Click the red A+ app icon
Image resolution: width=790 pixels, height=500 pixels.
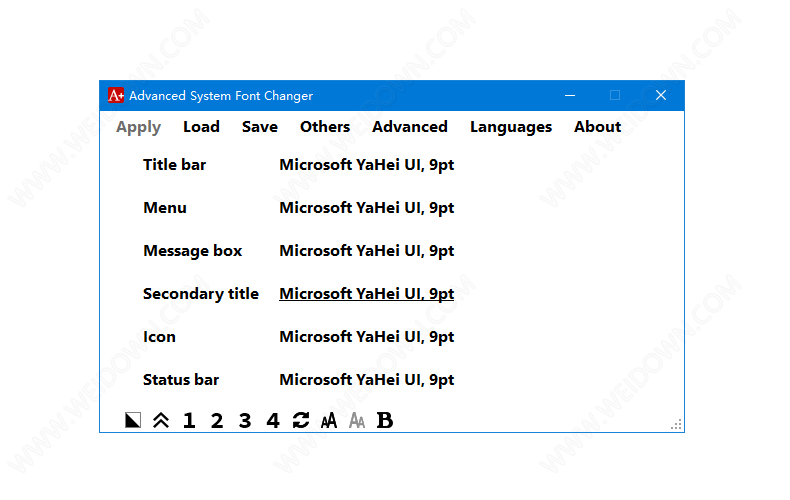[x=116, y=95]
